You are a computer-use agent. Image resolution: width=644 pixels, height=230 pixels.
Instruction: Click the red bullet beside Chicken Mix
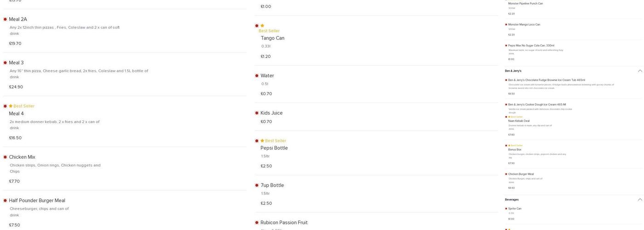[x=5, y=157]
